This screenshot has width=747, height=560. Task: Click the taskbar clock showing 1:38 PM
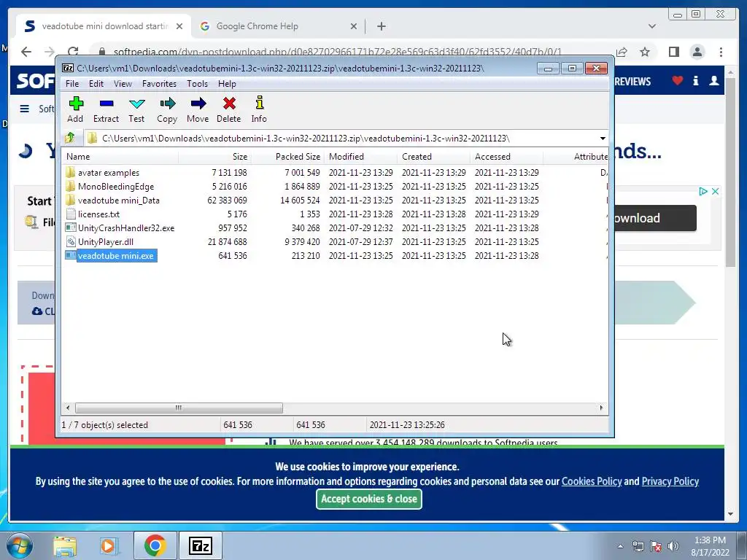[710, 546]
